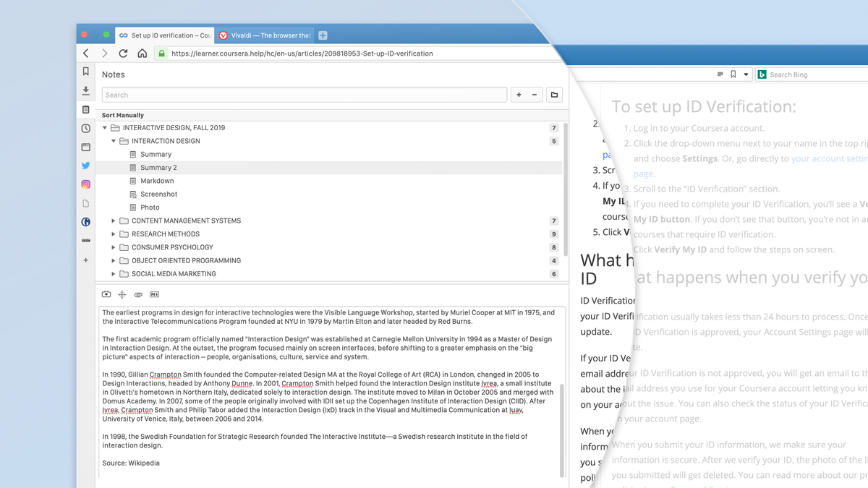Collapse INTERACTIVE DESIGN, FALL 2019 folder
Viewport: 868px width, 488px height.
[x=105, y=128]
